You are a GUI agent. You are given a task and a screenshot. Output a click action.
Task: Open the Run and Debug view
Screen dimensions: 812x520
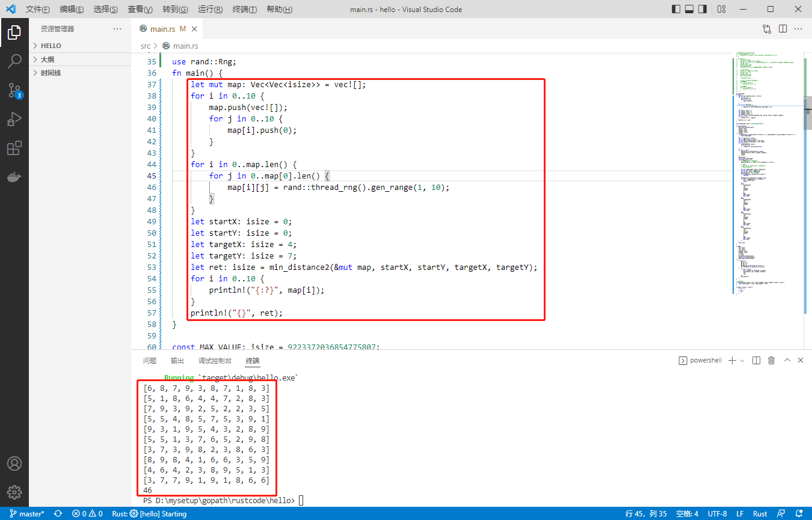tap(14, 119)
